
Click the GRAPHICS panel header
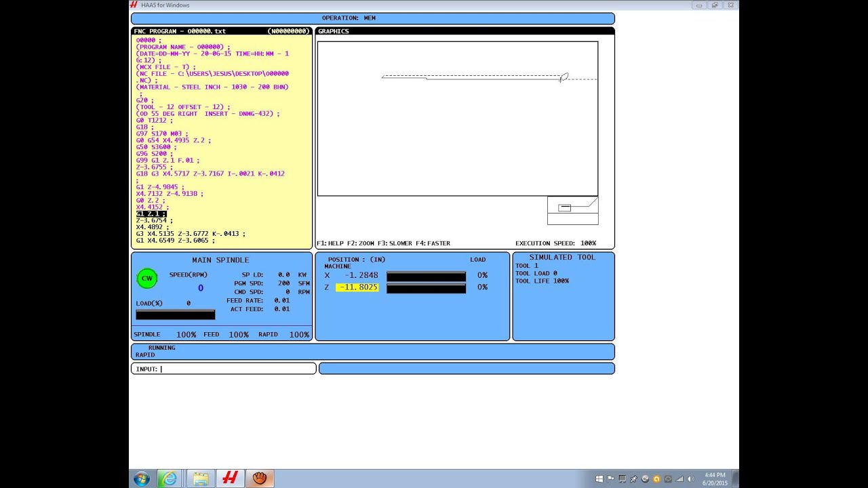[465, 31]
